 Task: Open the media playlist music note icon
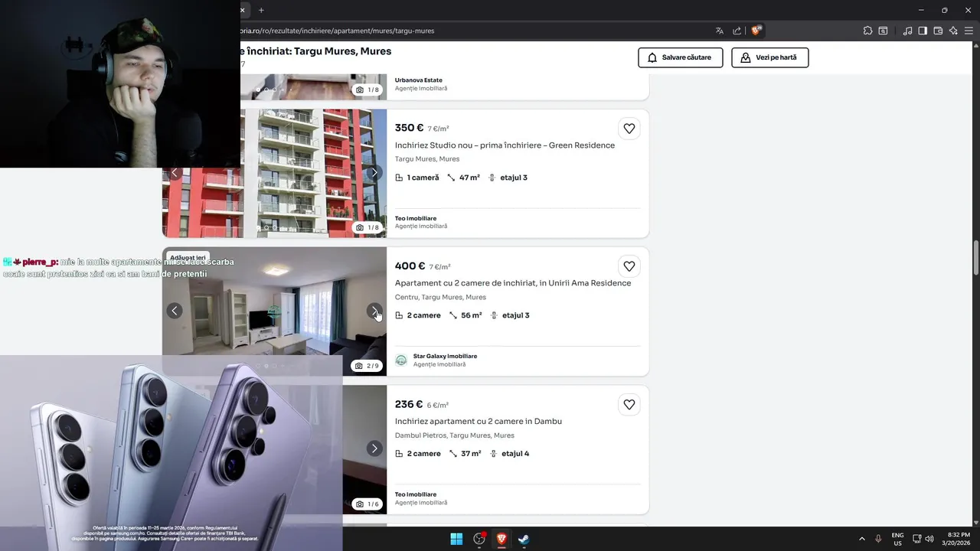point(907,31)
